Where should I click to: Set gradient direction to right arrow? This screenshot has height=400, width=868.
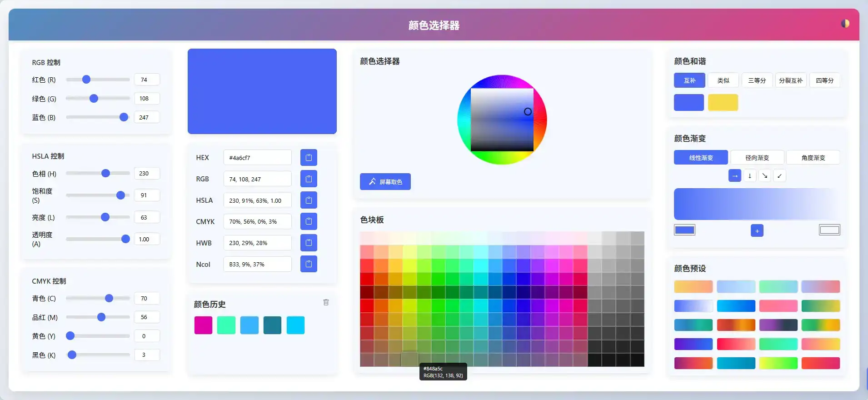tap(735, 175)
